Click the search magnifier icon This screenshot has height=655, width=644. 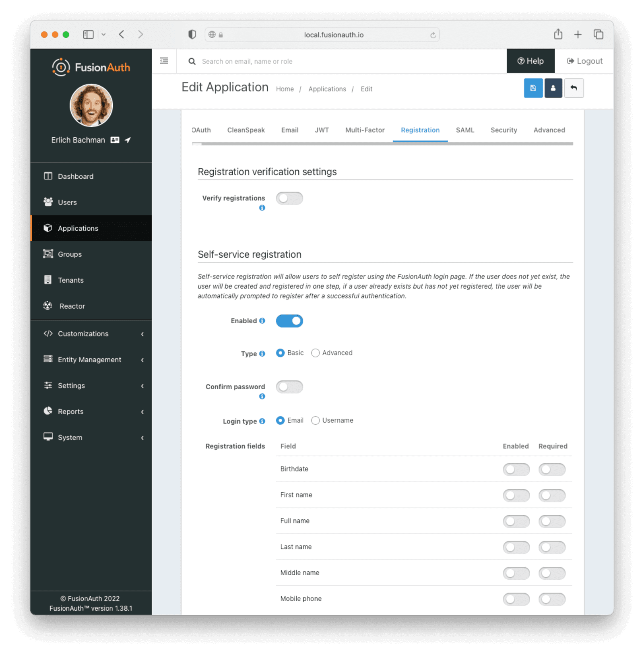tap(192, 61)
